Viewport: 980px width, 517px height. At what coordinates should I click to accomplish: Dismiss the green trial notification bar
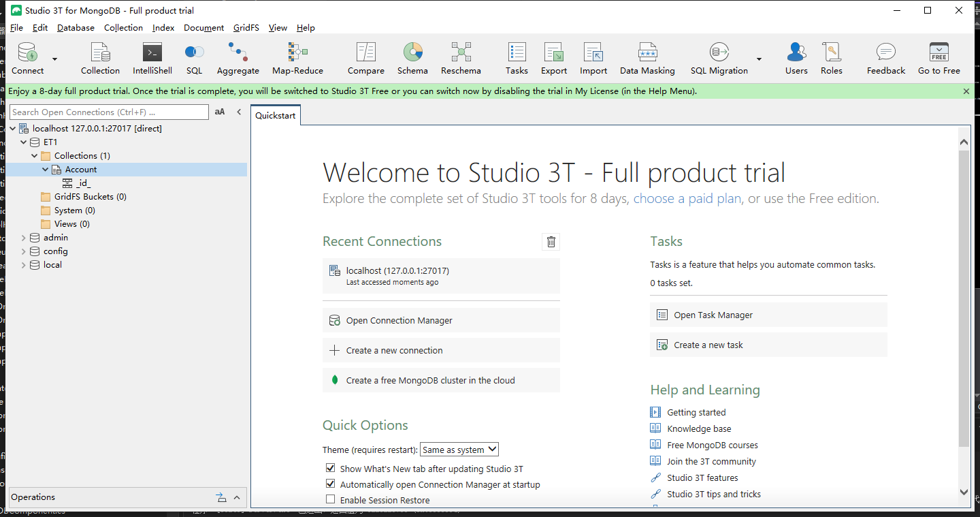click(966, 91)
